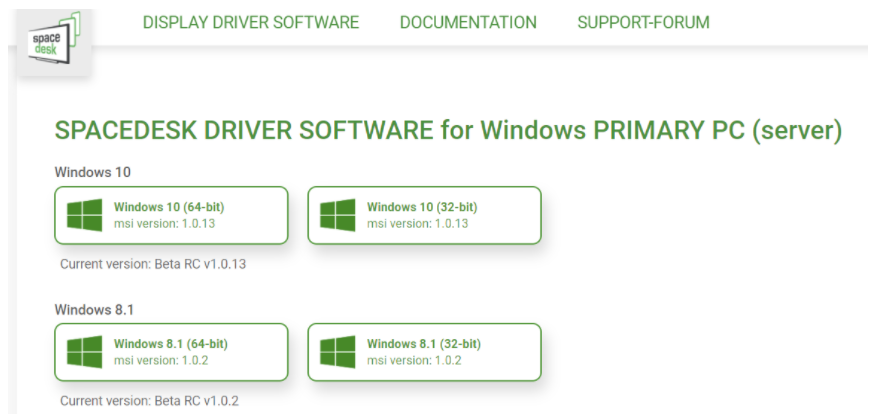Click Windows logo in Windows 8.1 64-bit card
871x414 pixels.
point(84,352)
